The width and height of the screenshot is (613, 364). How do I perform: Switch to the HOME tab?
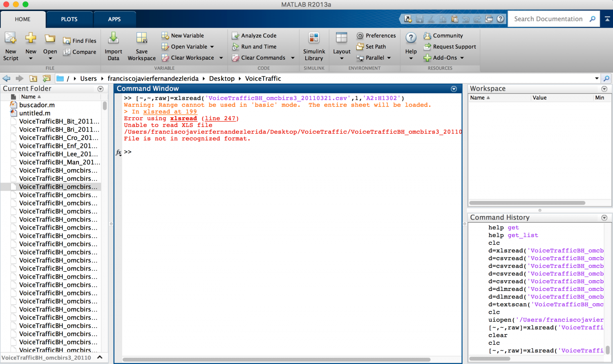(23, 19)
